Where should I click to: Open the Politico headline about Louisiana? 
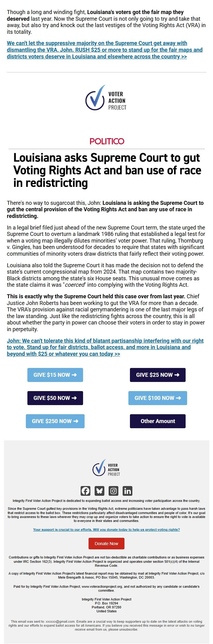(107, 170)
